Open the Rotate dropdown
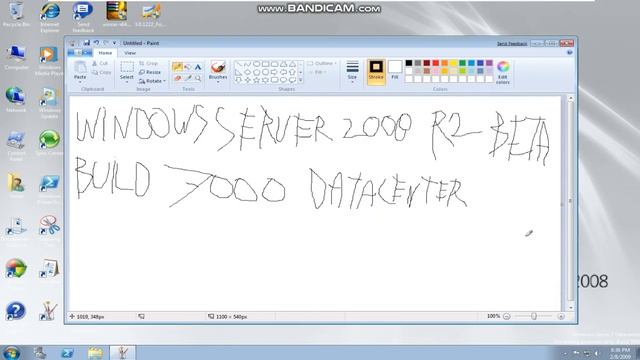This screenshot has height=360, width=640. (152, 81)
